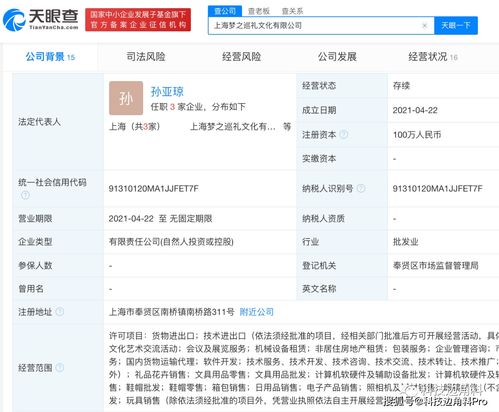This screenshot has height=412, width=499.
Task: Open the 司法风险 tab
Action: tap(146, 57)
